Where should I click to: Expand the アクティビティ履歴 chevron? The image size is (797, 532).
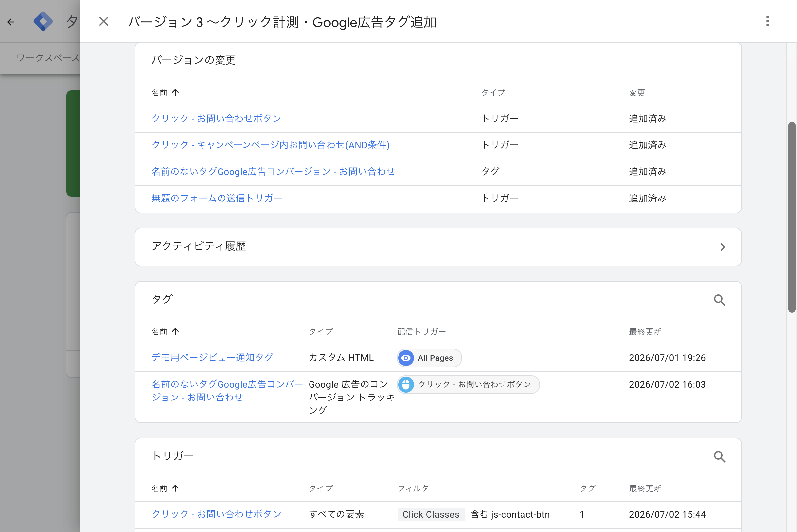(722, 247)
